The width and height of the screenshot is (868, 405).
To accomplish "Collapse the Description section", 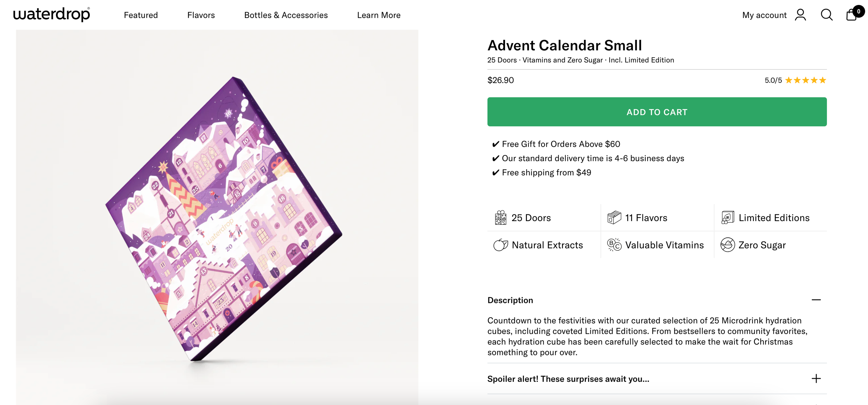I will pyautogui.click(x=816, y=299).
